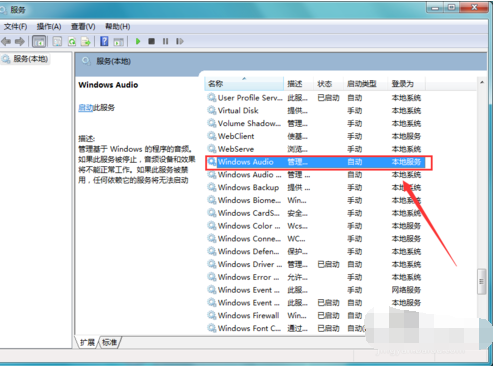Toggle the show/hide console tree icon
This screenshot has height=367, width=493.
(39, 42)
